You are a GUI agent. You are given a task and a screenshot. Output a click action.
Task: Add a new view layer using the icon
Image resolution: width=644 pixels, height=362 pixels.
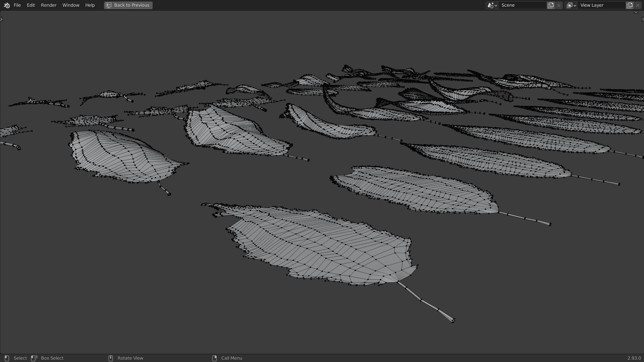click(630, 5)
